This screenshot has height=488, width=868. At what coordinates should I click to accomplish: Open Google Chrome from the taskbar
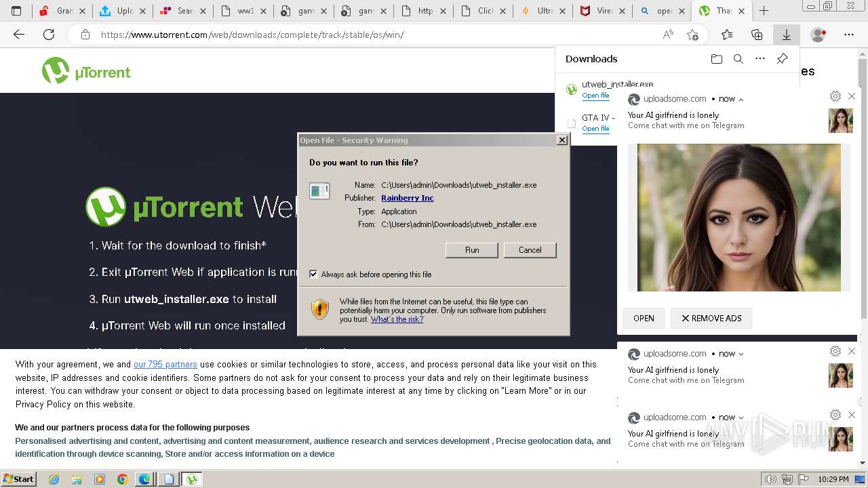(122, 479)
